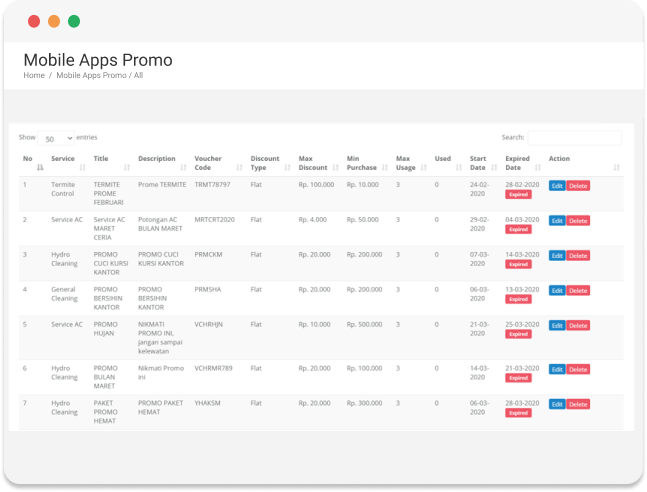Edit the VCHRMR789 voucher row
Image resolution: width=647 pixels, height=492 pixels.
pos(557,369)
